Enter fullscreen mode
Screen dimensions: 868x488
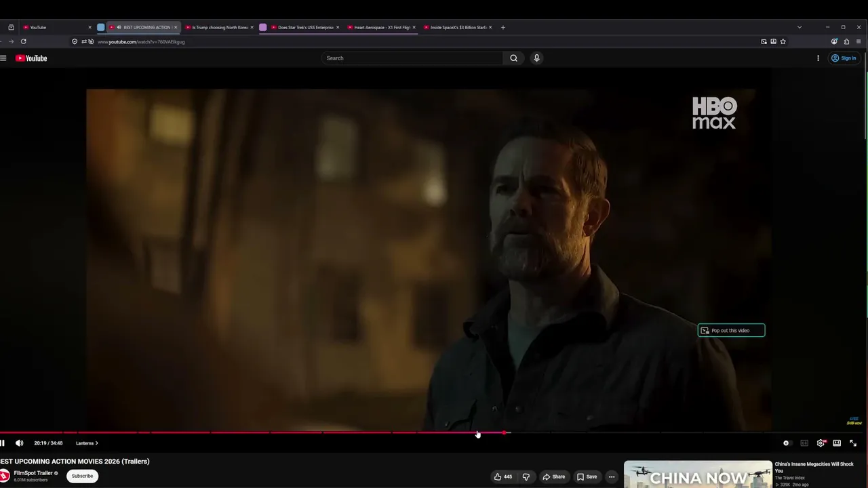(853, 443)
